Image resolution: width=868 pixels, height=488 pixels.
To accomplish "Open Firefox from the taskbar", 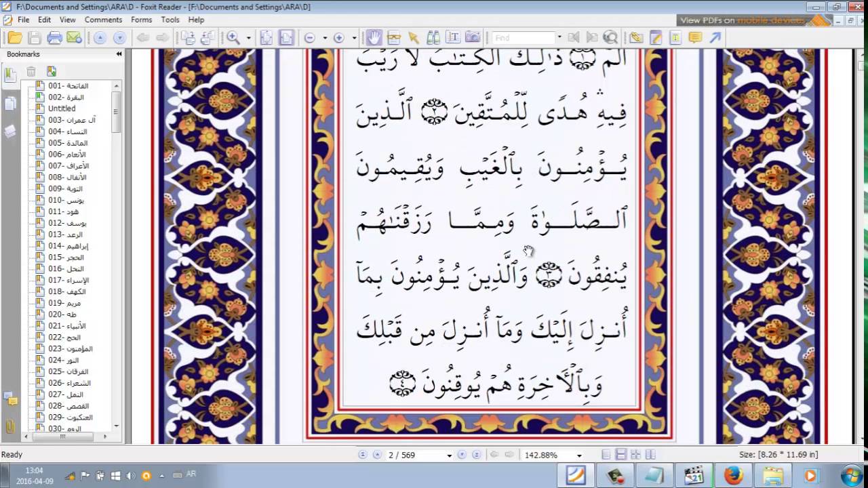I will (733, 476).
